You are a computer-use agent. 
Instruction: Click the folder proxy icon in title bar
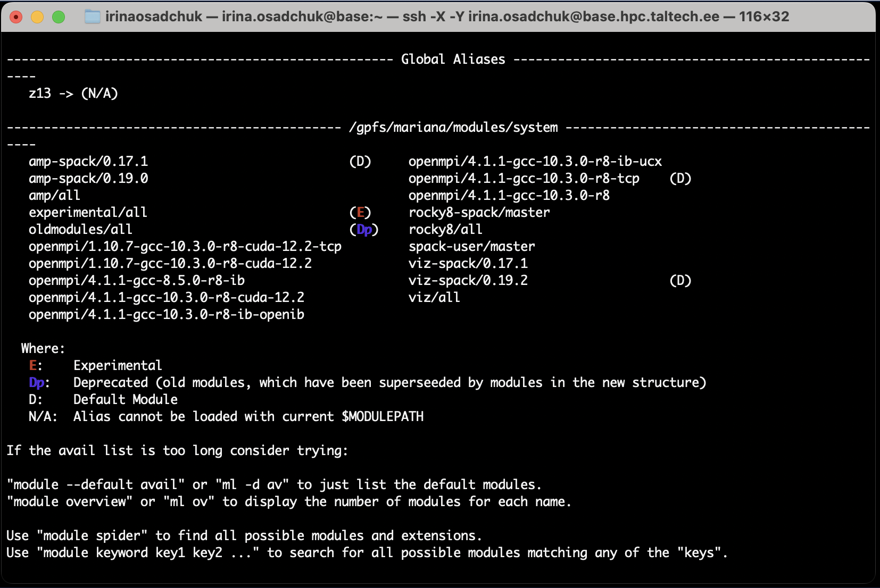point(93,17)
